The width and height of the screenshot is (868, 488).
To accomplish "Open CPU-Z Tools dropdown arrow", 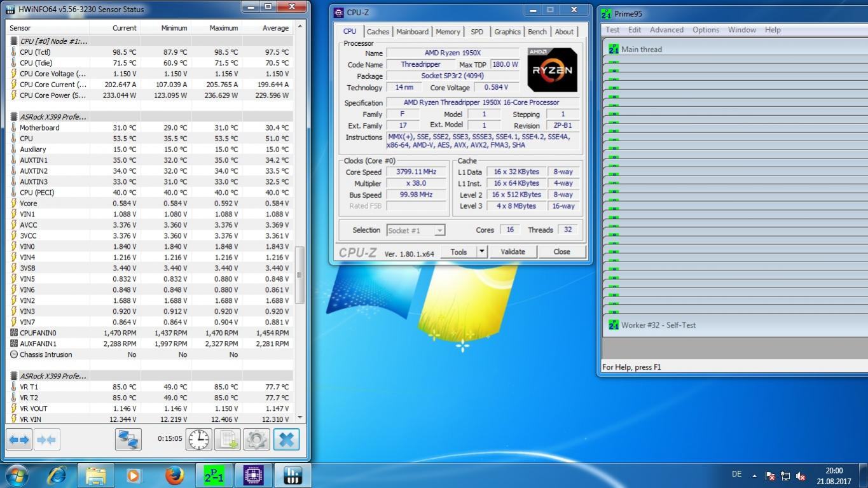I will 481,251.
